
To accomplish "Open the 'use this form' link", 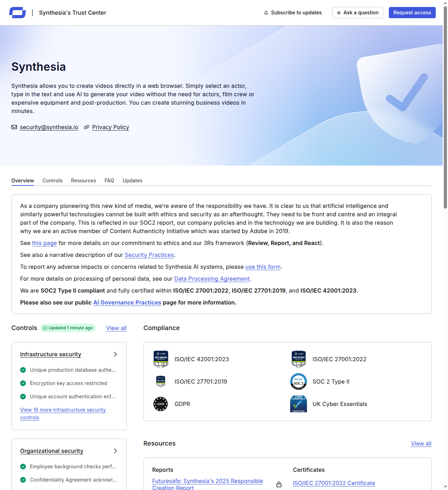I will 263,267.
